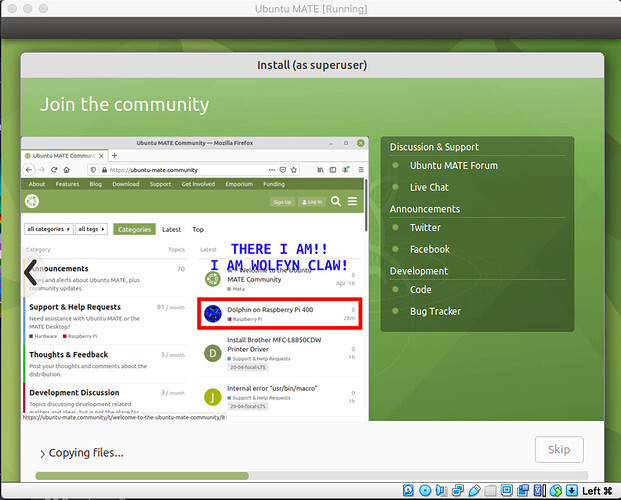Click the Left ⌘ host key indicator

click(x=597, y=491)
